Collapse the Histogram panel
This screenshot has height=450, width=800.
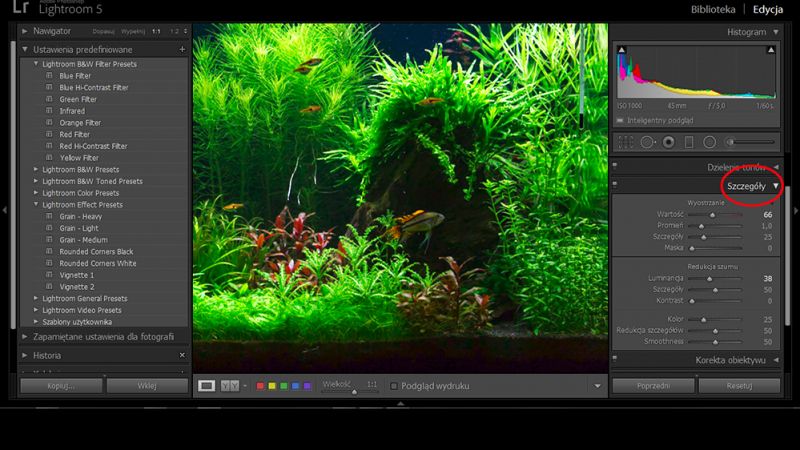776,32
